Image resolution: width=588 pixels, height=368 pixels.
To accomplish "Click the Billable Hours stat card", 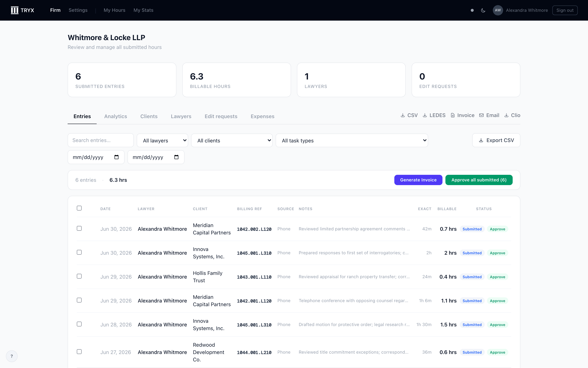I will 237,80.
